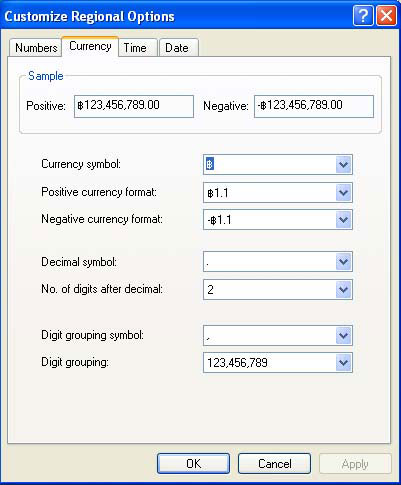Expand No. of digits after decimal arrow
This screenshot has height=485, width=401.
coord(343,289)
